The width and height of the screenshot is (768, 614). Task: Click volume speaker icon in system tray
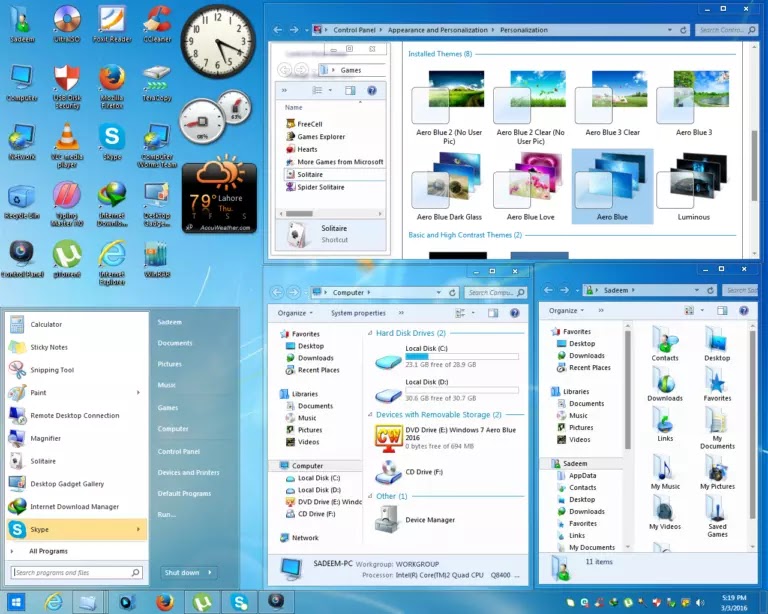(700, 603)
